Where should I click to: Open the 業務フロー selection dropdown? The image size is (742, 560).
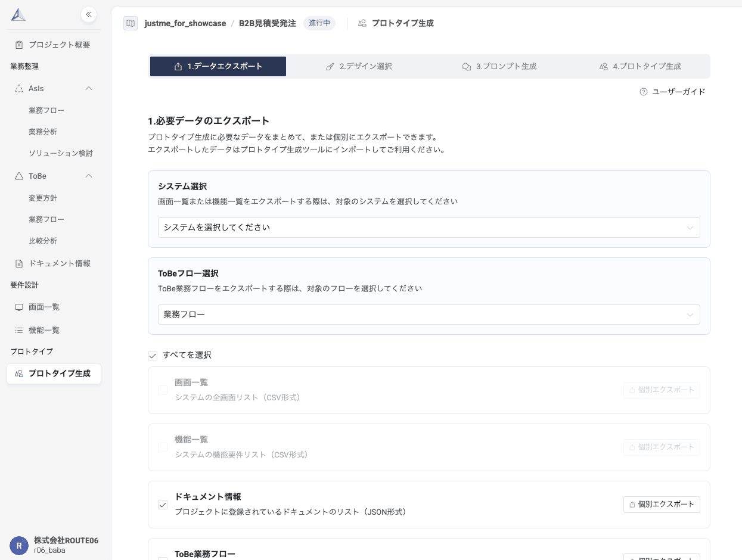click(x=429, y=315)
